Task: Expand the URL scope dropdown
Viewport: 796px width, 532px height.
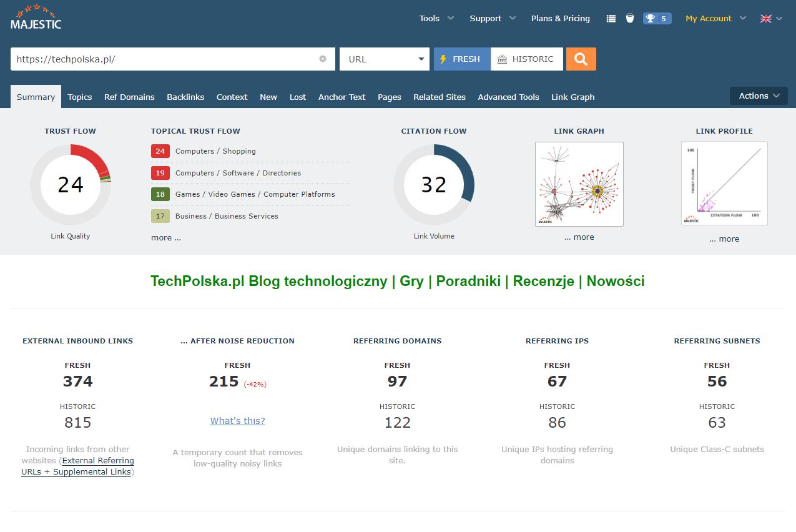Action: 384,59
